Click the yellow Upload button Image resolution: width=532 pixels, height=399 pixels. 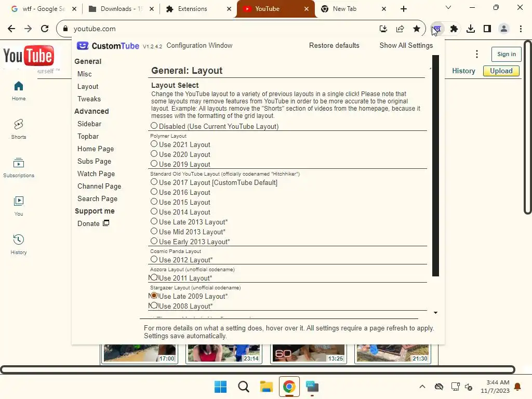click(x=501, y=71)
